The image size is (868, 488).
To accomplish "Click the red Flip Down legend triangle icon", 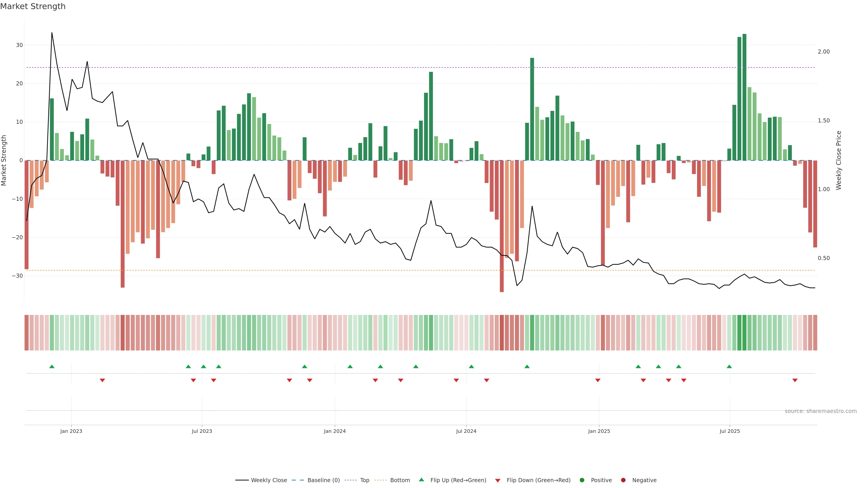I will (498, 481).
